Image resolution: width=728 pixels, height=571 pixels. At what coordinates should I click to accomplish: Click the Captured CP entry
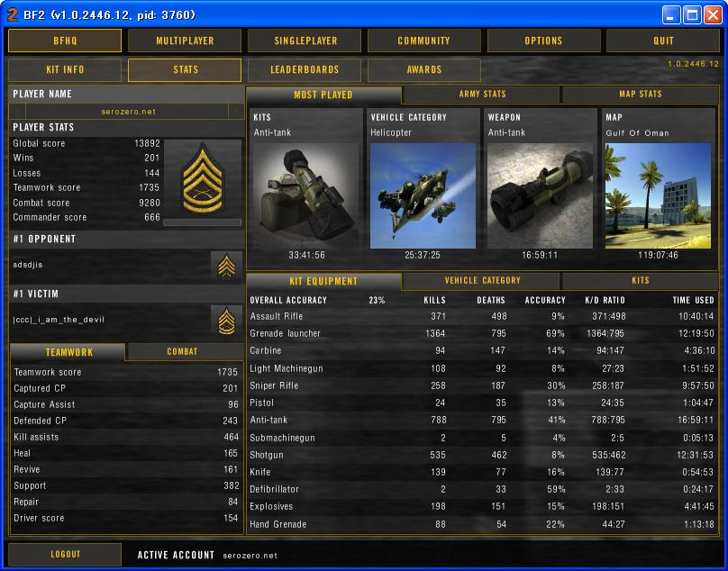click(126, 388)
